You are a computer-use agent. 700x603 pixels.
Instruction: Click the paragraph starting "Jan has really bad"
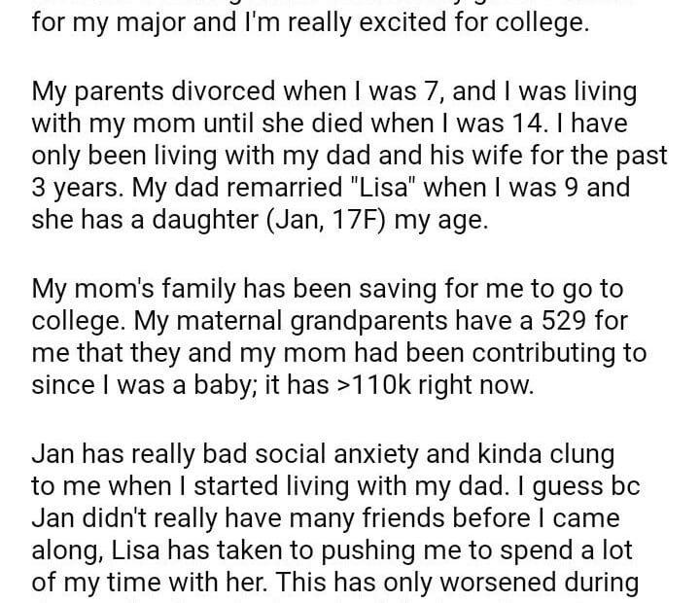tap(331, 517)
